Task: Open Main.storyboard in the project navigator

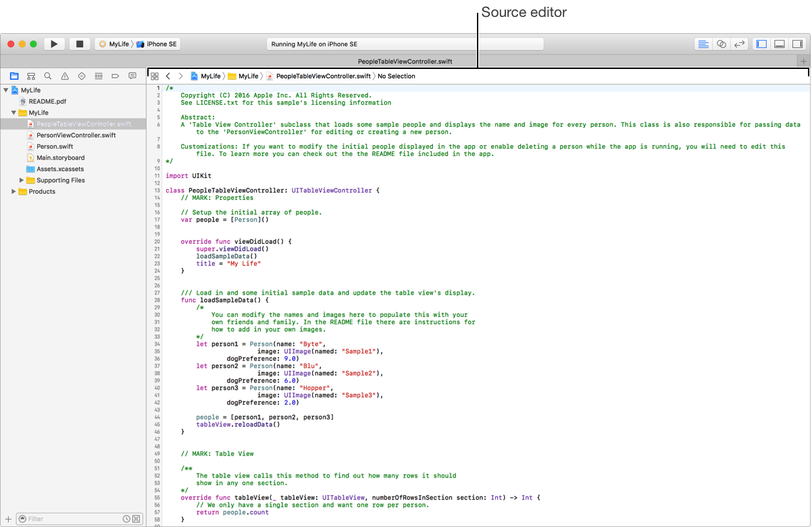Action: point(60,157)
